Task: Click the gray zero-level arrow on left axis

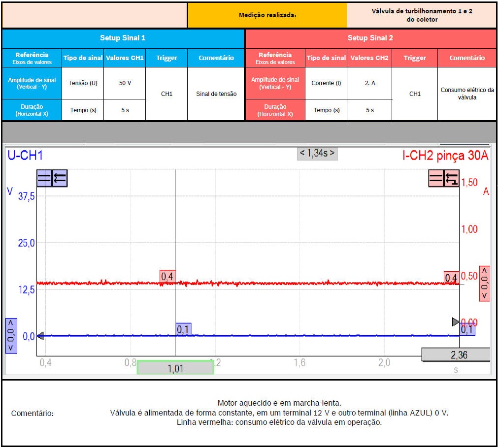Action: 40,336
